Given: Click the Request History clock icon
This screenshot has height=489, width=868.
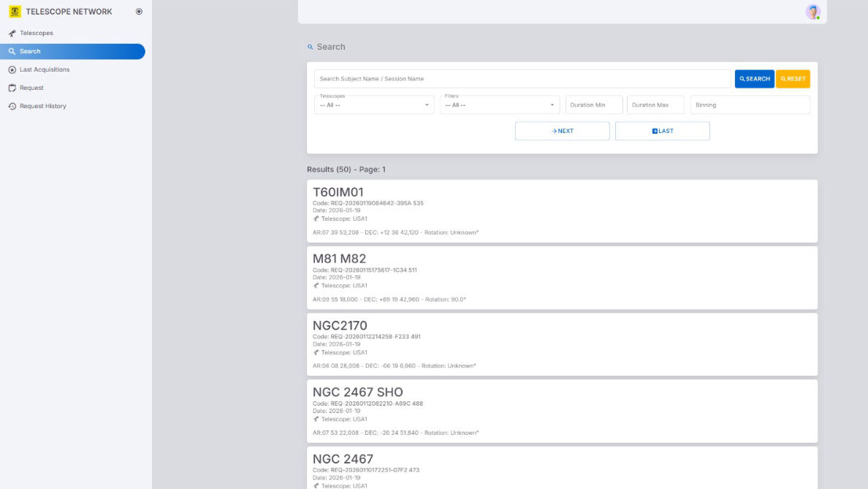Looking at the screenshot, I should pyautogui.click(x=12, y=106).
